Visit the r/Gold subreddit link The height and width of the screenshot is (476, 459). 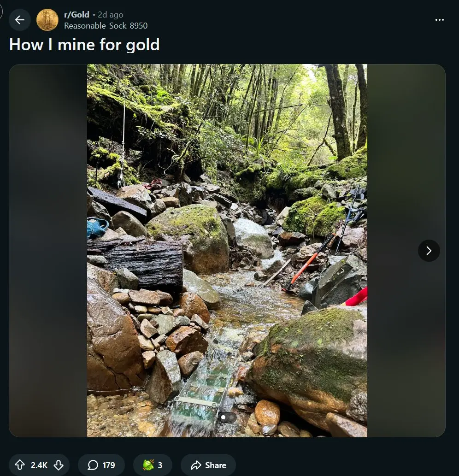[x=76, y=15]
